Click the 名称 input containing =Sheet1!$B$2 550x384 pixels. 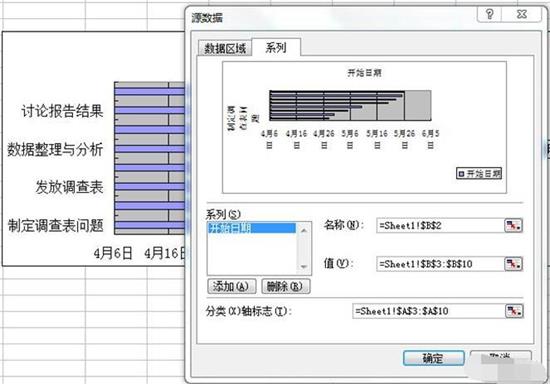[440, 225]
